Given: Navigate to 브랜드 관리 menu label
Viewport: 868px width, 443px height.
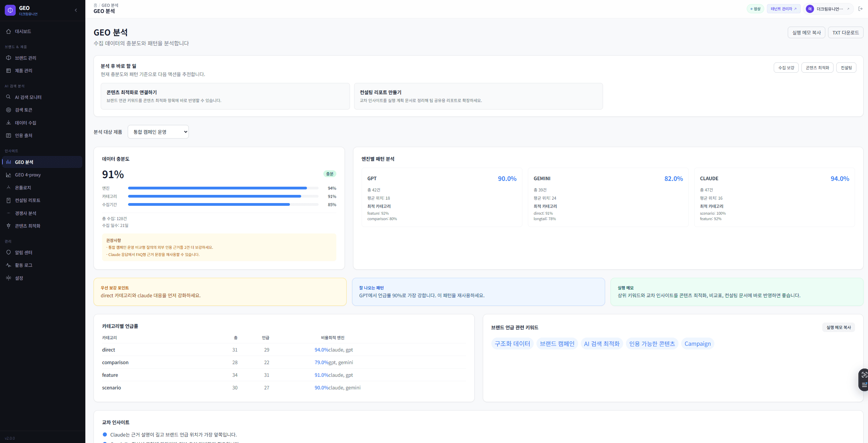Looking at the screenshot, I should (x=26, y=58).
